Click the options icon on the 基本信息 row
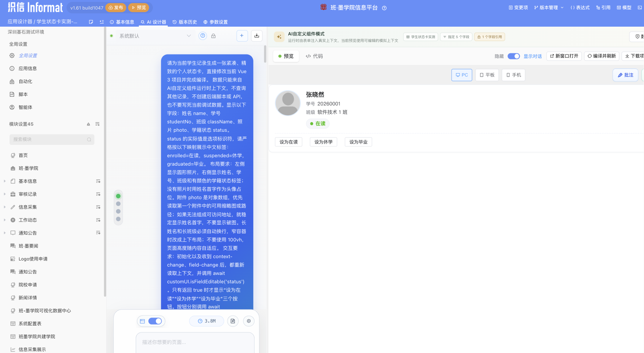This screenshot has height=353, width=644. click(x=98, y=181)
